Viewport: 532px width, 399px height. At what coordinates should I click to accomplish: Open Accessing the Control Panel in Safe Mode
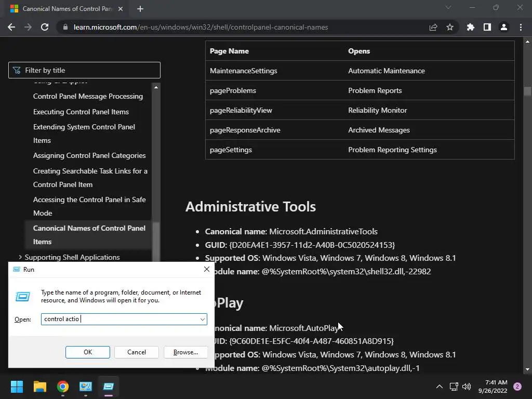tap(89, 206)
